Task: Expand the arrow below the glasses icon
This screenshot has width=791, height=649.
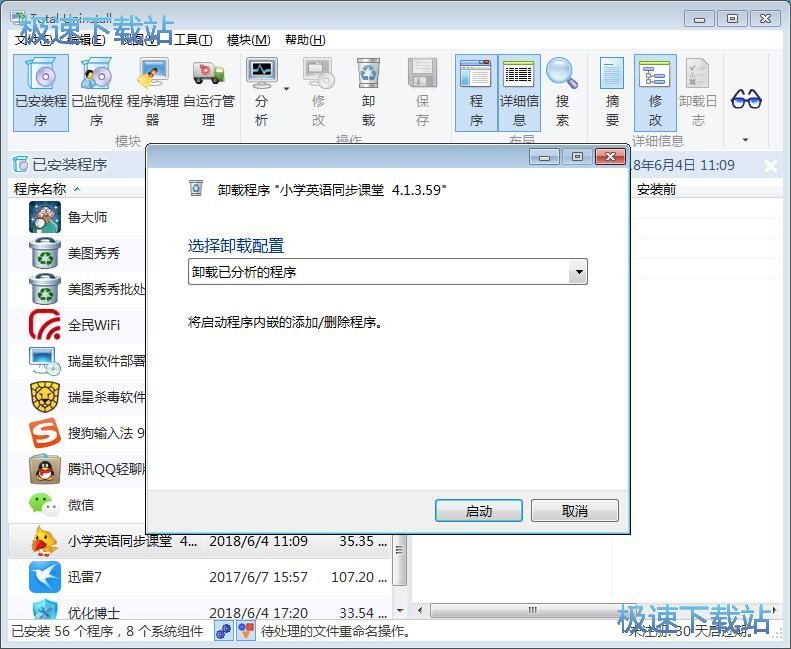Action: pos(746,140)
